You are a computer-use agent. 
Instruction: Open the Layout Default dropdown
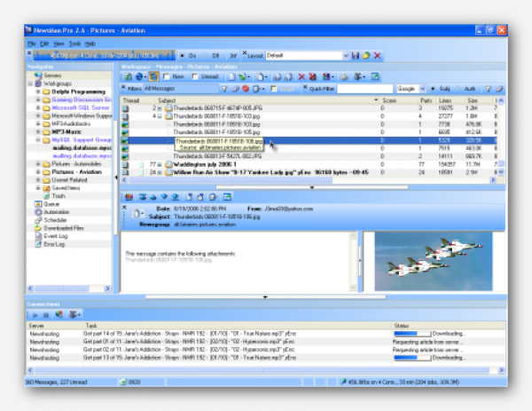[346, 56]
